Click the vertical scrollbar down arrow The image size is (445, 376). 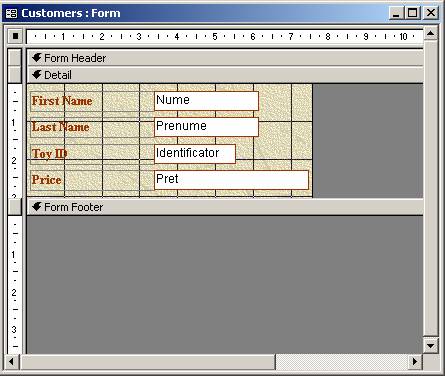[x=431, y=346]
